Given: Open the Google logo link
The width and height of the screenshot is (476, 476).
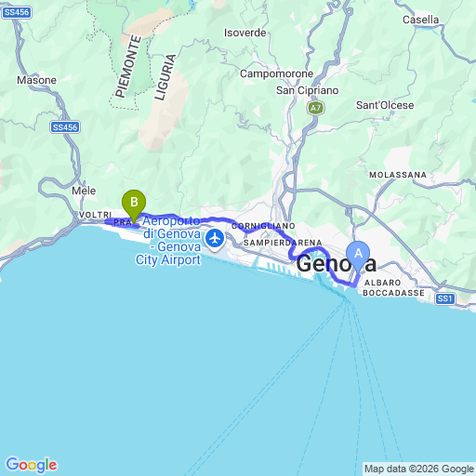Looking at the screenshot, I should pos(32,465).
